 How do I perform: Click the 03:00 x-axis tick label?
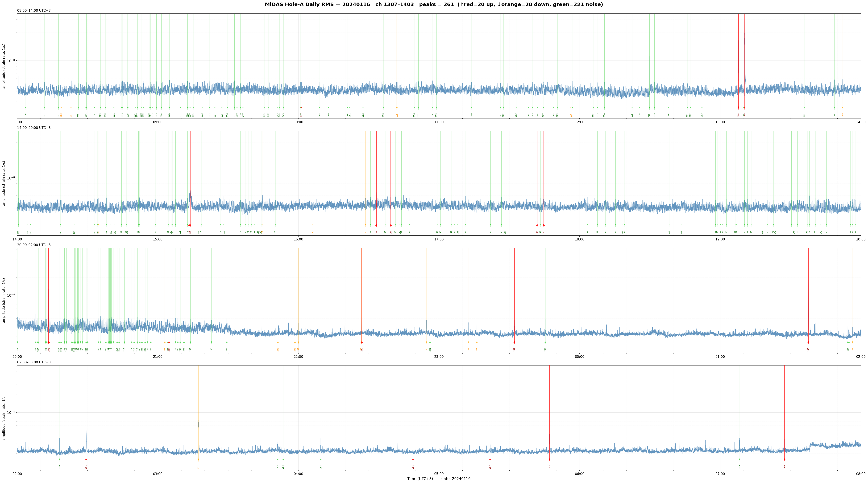coord(158,474)
